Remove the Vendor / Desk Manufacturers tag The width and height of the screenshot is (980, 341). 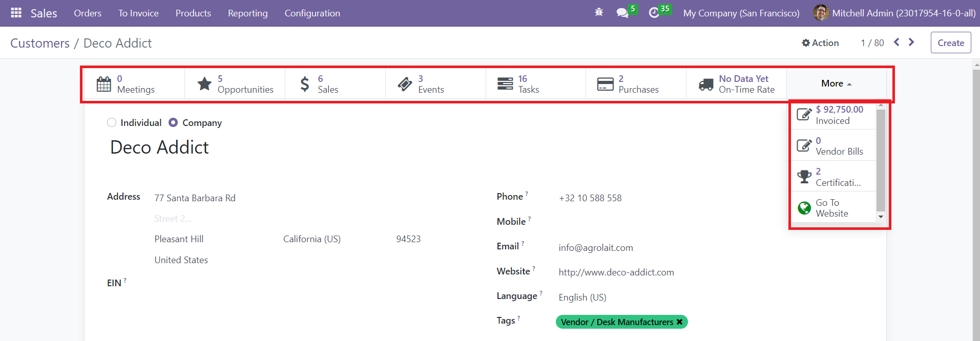click(x=679, y=322)
